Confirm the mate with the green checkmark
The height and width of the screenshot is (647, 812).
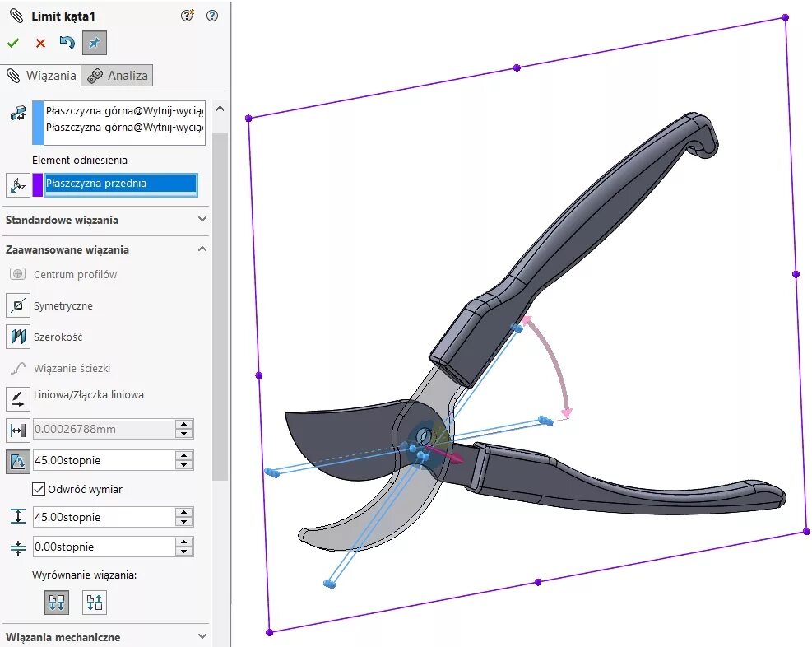click(x=13, y=43)
